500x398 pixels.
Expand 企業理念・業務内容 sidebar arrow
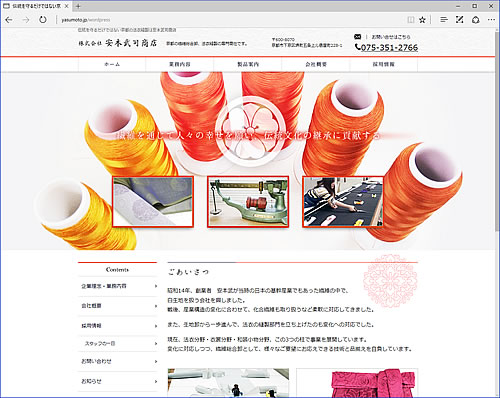click(x=156, y=286)
